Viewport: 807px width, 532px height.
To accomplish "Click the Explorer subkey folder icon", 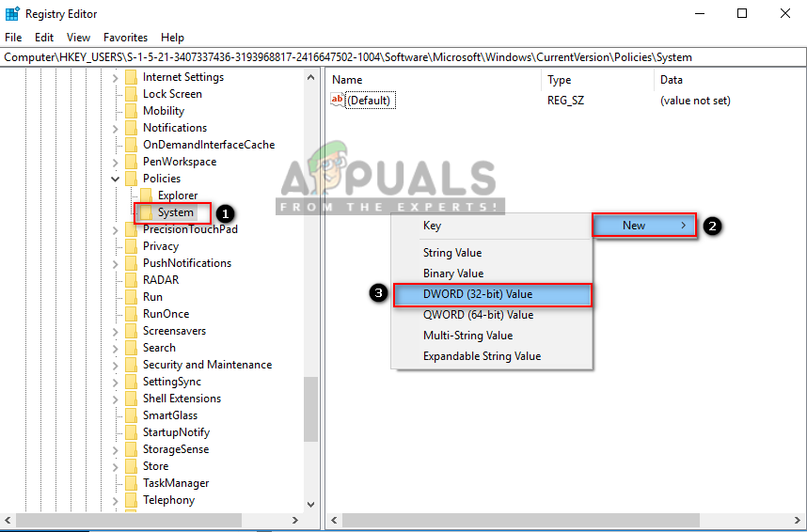I will tap(146, 196).
